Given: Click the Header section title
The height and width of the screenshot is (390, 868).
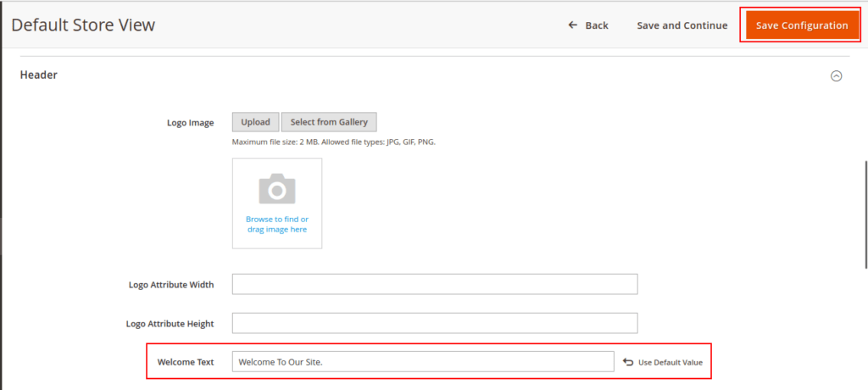Looking at the screenshot, I should pos(39,75).
